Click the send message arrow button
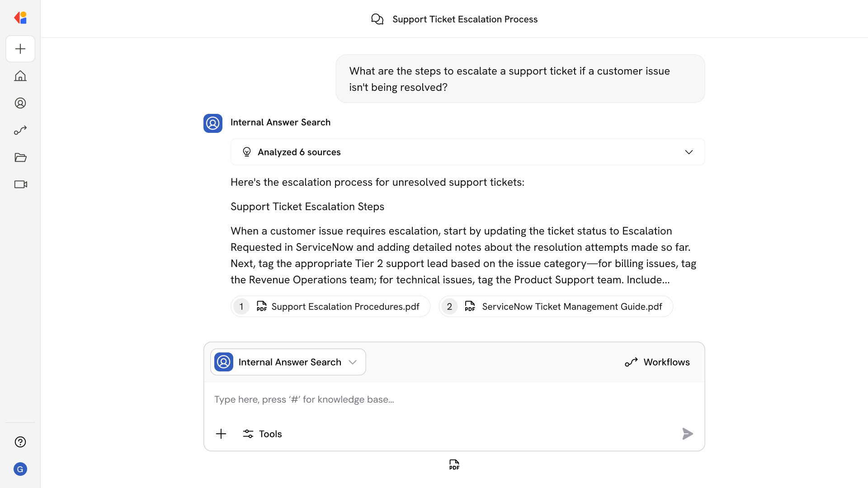Viewport: 868px width, 488px height. (x=687, y=434)
